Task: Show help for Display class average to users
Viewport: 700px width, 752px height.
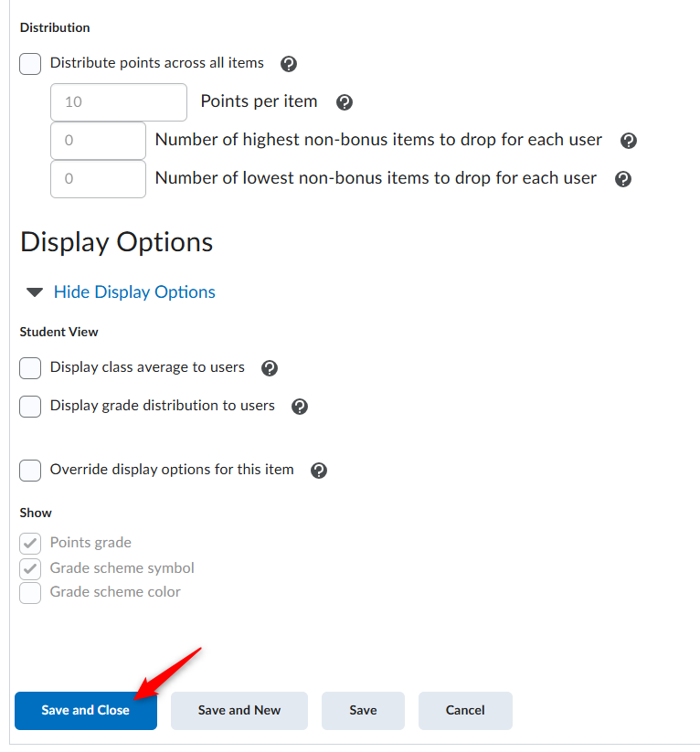Action: (x=270, y=368)
